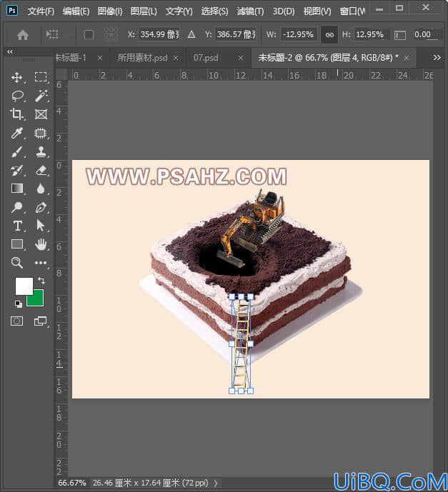Click the W width percentage field
This screenshot has height=492, width=448.
tap(299, 34)
